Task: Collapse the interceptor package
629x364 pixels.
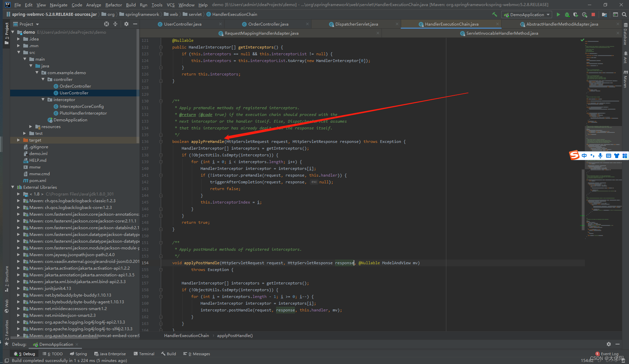Action: point(43,99)
